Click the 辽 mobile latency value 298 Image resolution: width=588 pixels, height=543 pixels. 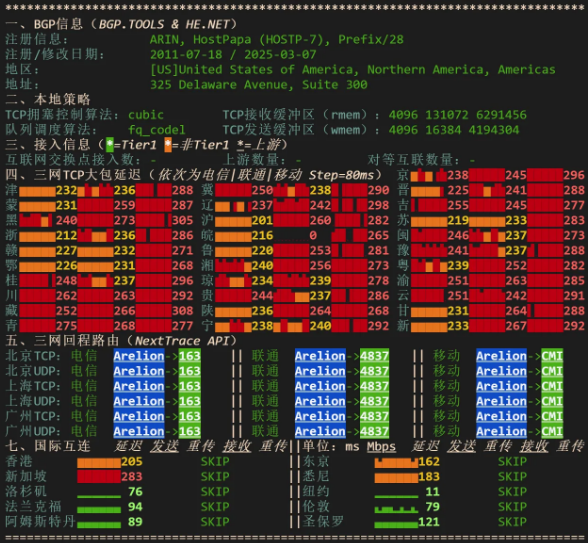[378, 205]
